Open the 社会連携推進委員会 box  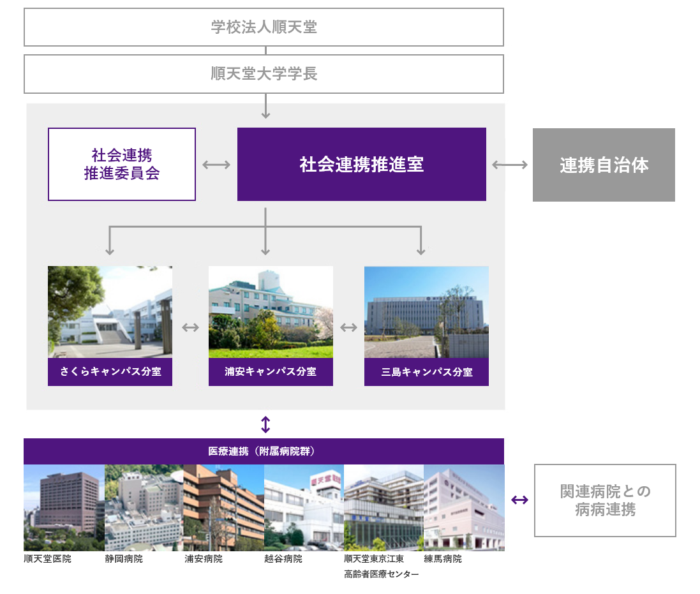[x=122, y=164]
